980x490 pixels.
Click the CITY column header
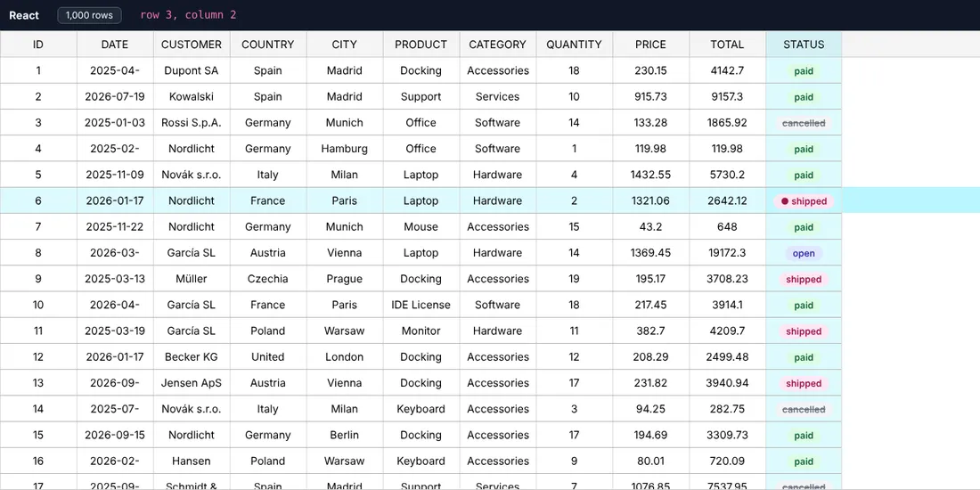(345, 45)
